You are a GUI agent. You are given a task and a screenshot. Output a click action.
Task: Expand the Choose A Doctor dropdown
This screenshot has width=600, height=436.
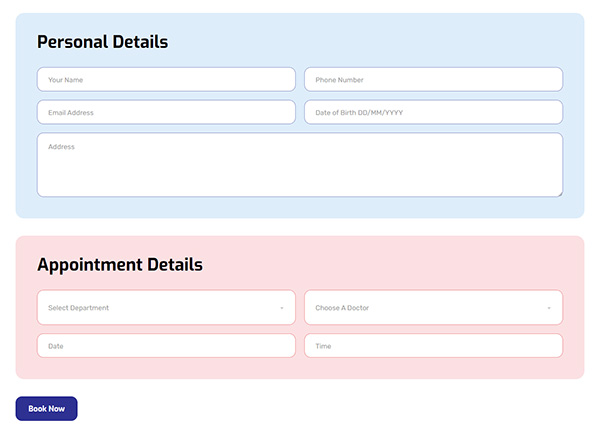coord(433,308)
